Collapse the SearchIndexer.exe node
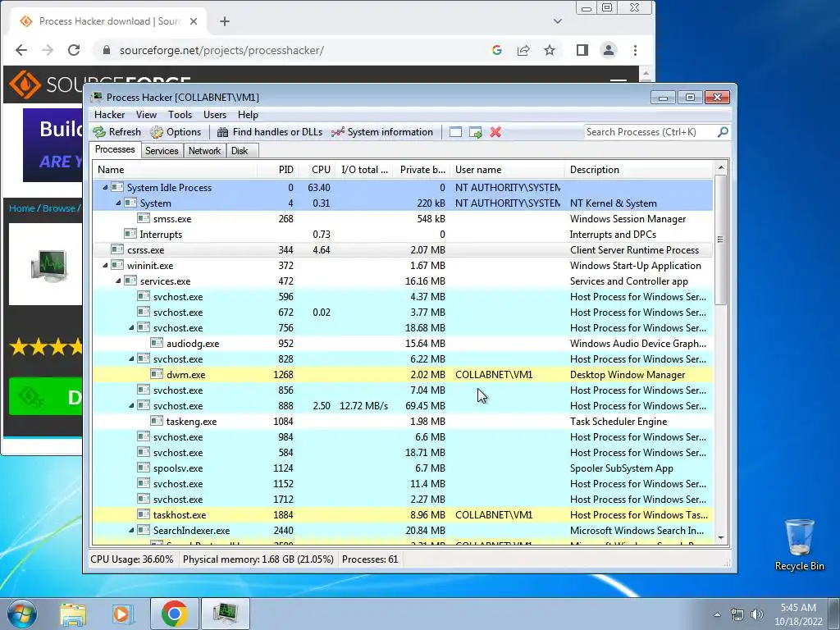 point(131,530)
